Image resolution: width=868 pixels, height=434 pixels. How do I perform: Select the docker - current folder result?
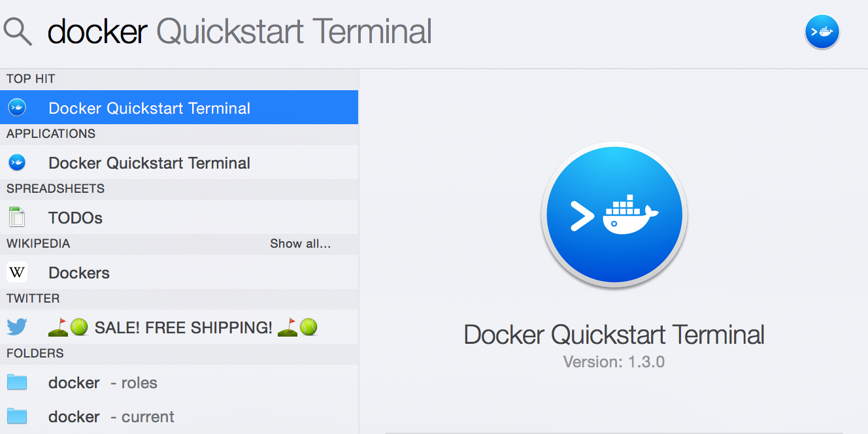[x=111, y=416]
